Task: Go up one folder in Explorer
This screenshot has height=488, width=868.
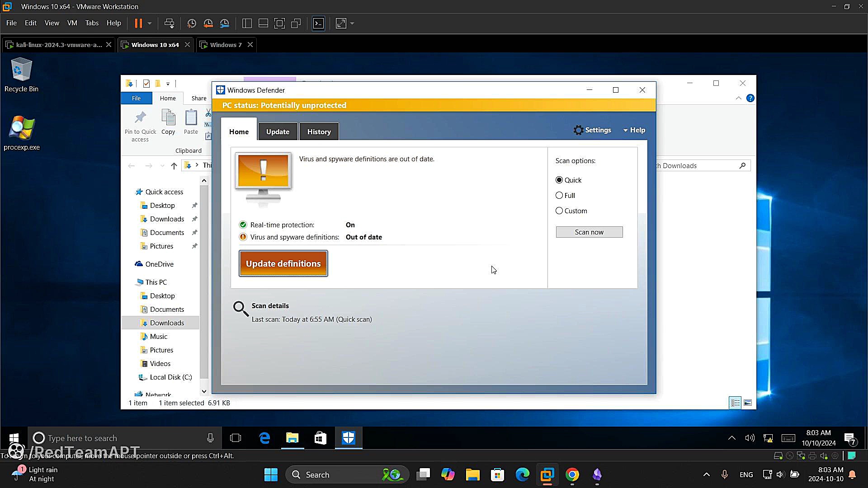Action: 174,166
